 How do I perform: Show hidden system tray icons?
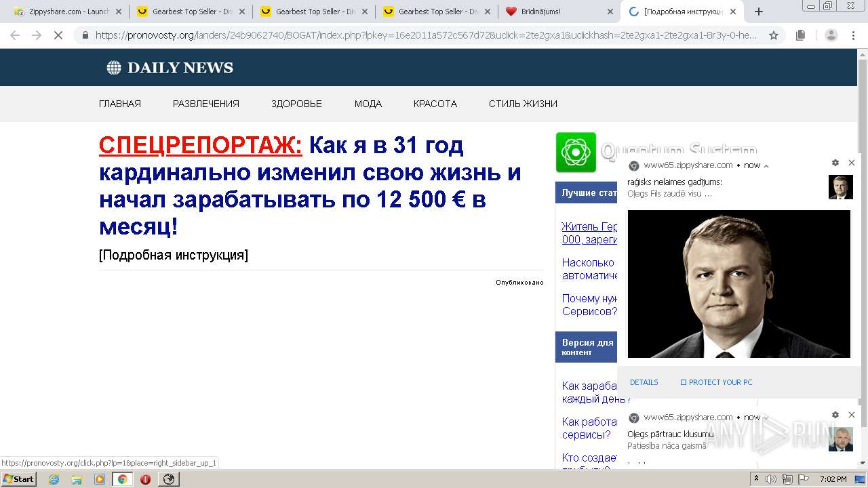(757, 479)
